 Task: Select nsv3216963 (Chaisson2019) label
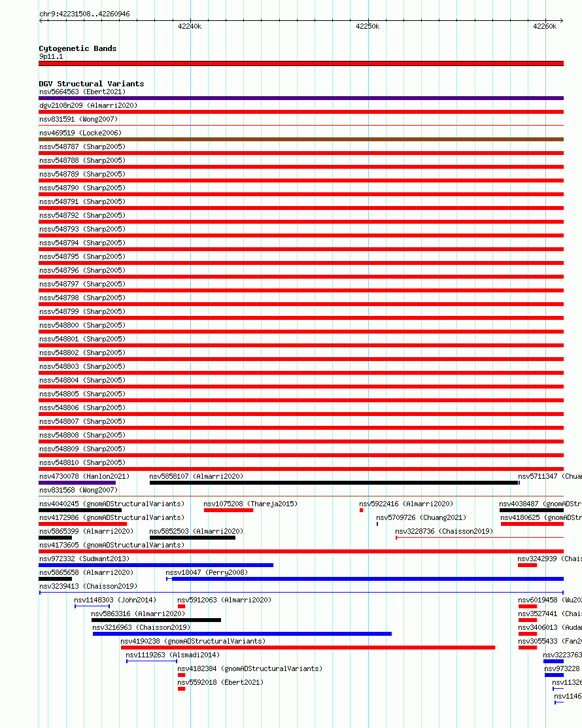tap(141, 627)
